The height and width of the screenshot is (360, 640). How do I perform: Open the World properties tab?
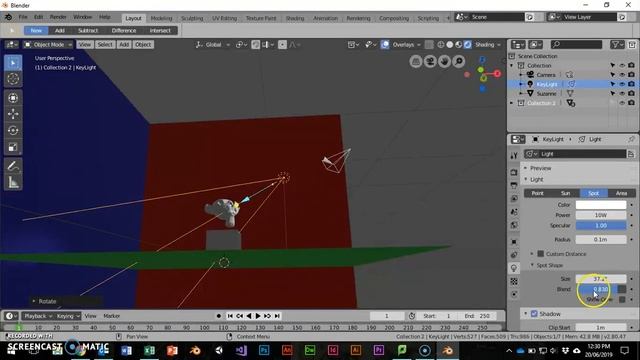click(x=514, y=225)
